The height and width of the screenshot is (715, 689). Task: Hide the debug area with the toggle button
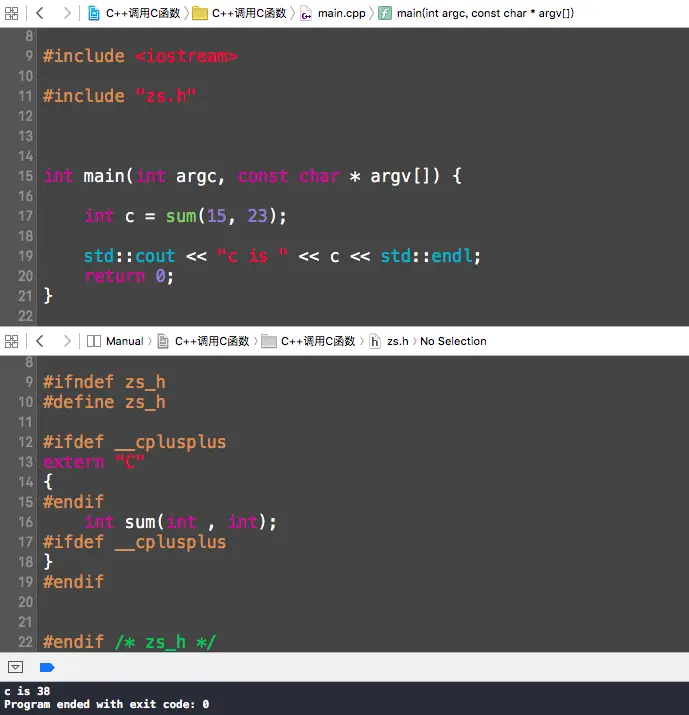[15, 667]
